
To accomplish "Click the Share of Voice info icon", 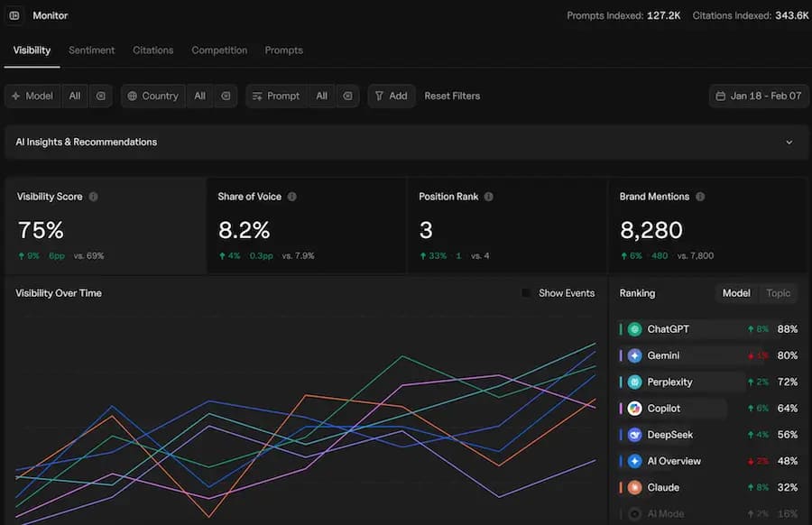I will [x=292, y=197].
